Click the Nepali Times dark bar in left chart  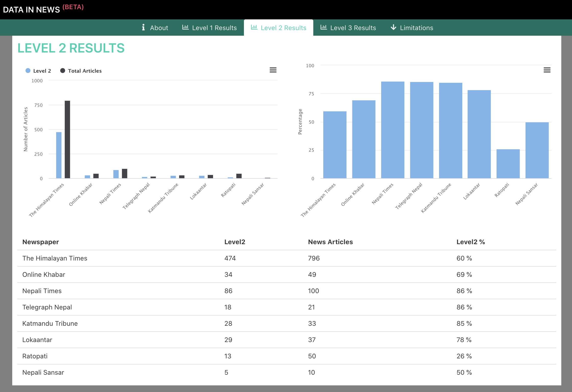pos(125,174)
